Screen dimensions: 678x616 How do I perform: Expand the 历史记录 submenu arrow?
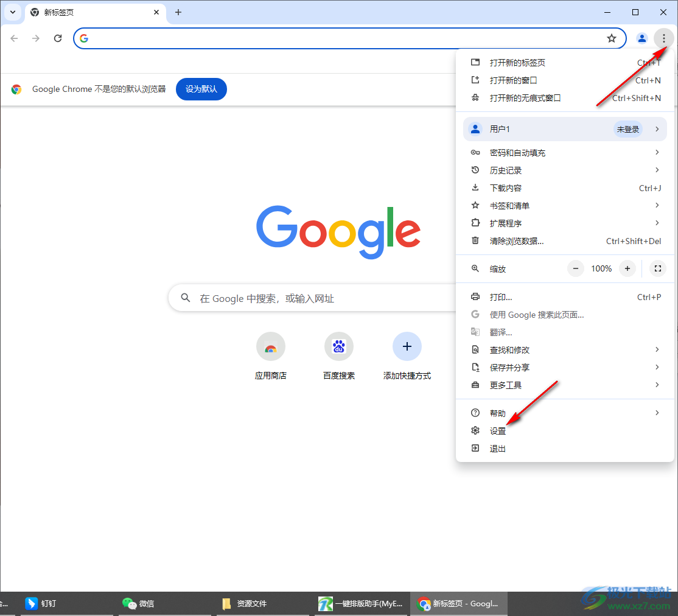click(x=657, y=170)
